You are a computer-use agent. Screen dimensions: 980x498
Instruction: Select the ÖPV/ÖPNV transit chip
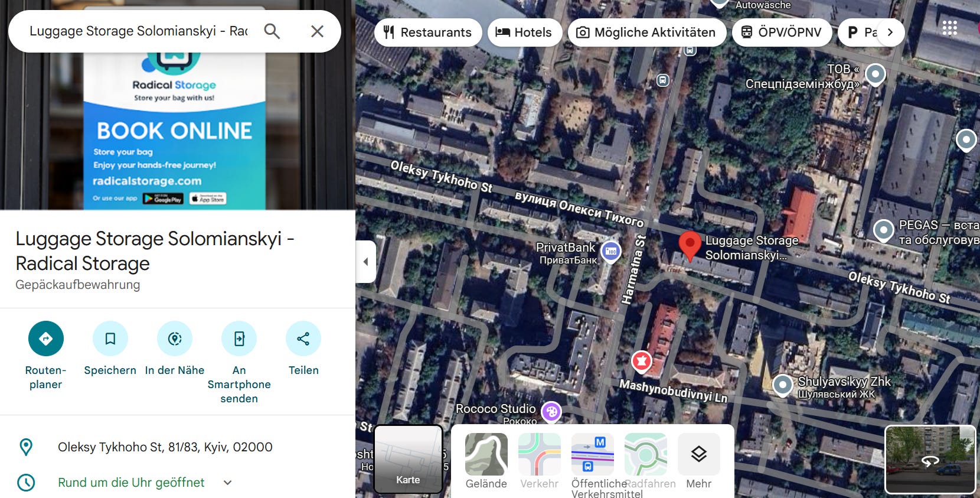point(782,32)
